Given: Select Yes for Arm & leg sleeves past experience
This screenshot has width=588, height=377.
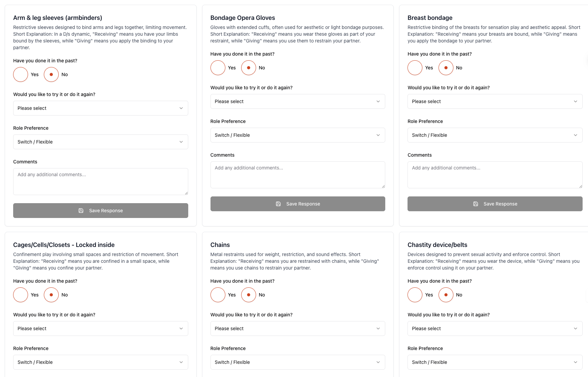Looking at the screenshot, I should point(20,74).
